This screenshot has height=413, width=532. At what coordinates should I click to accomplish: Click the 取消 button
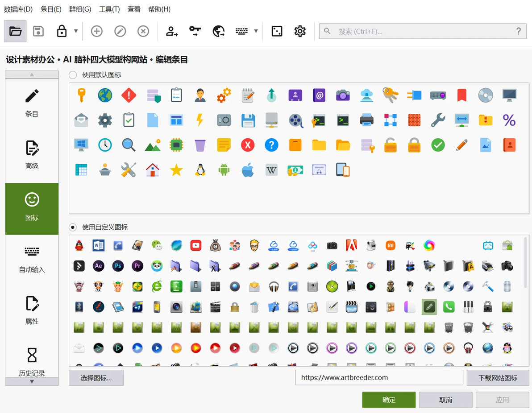coord(445,400)
